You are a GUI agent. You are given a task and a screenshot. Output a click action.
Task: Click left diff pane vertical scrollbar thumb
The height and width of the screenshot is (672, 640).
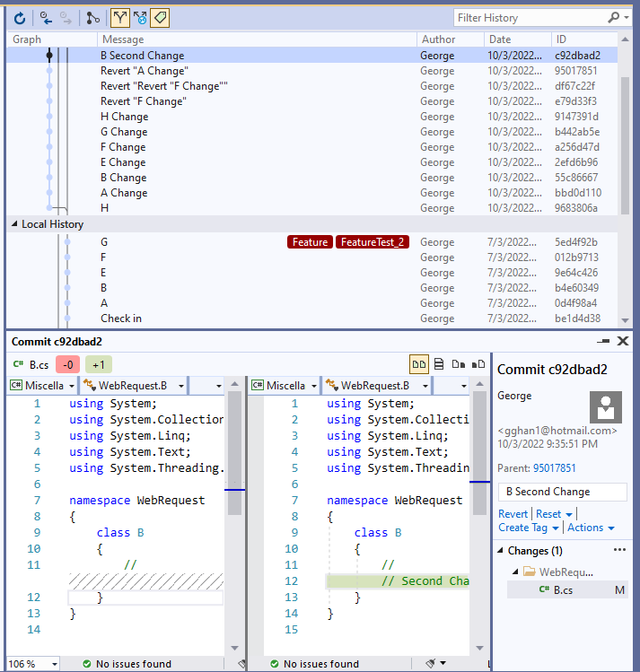click(x=234, y=452)
